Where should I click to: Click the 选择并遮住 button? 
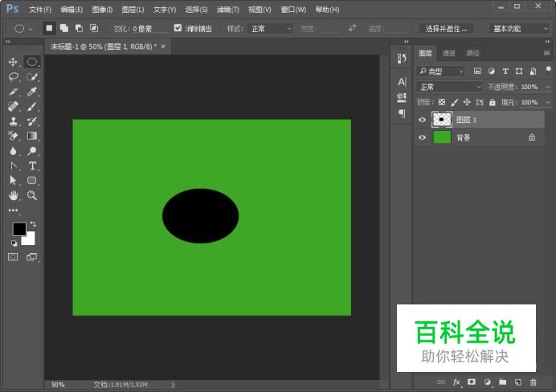pyautogui.click(x=446, y=28)
